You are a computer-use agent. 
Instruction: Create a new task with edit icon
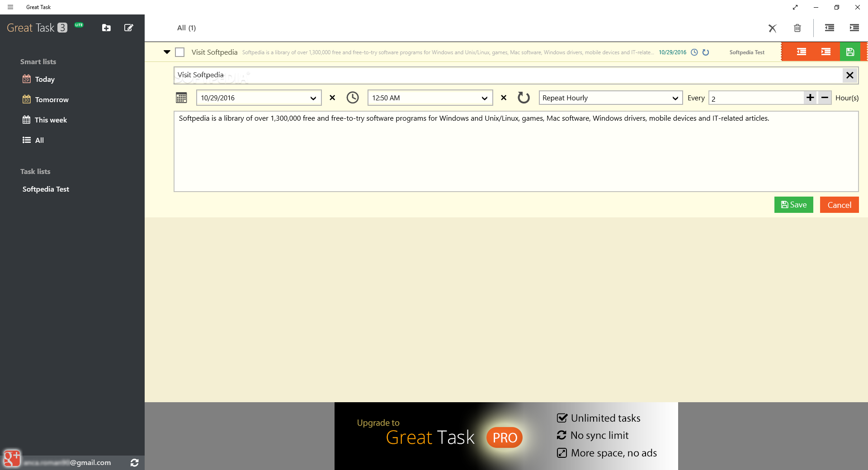[x=129, y=28]
